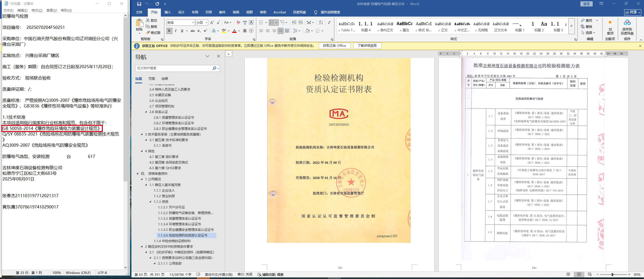Open the Layout (布局) ribbon tab
Image resolution: width=644 pixels, height=279 pixels.
[195, 12]
